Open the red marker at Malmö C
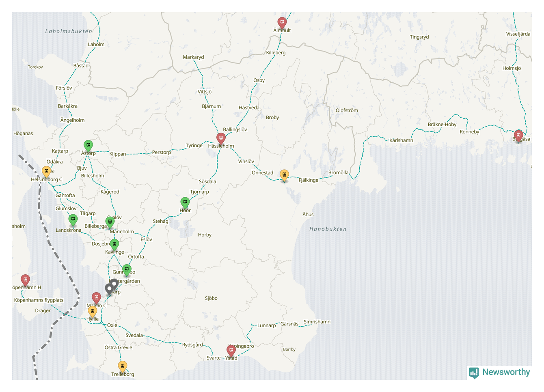 coord(96,298)
